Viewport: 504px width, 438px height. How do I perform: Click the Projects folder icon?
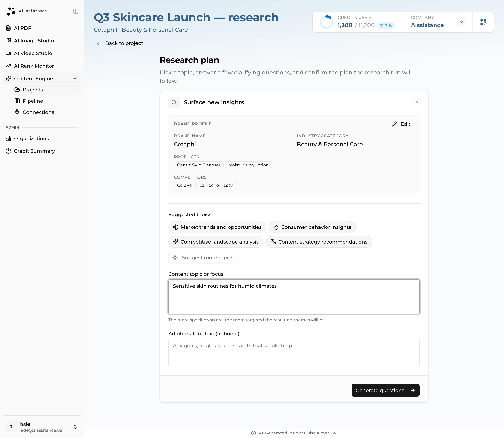pyautogui.click(x=17, y=90)
